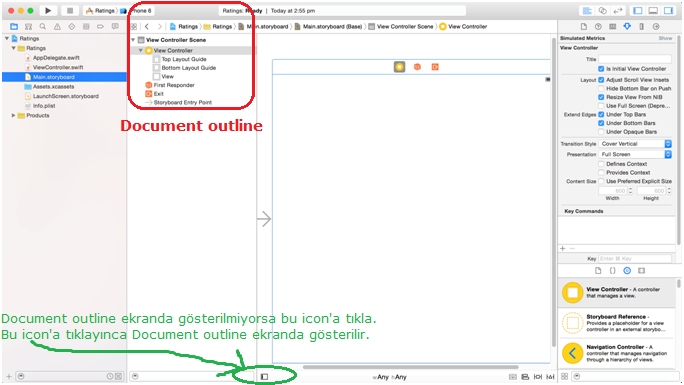Toggle the Utilities pane

click(x=668, y=10)
